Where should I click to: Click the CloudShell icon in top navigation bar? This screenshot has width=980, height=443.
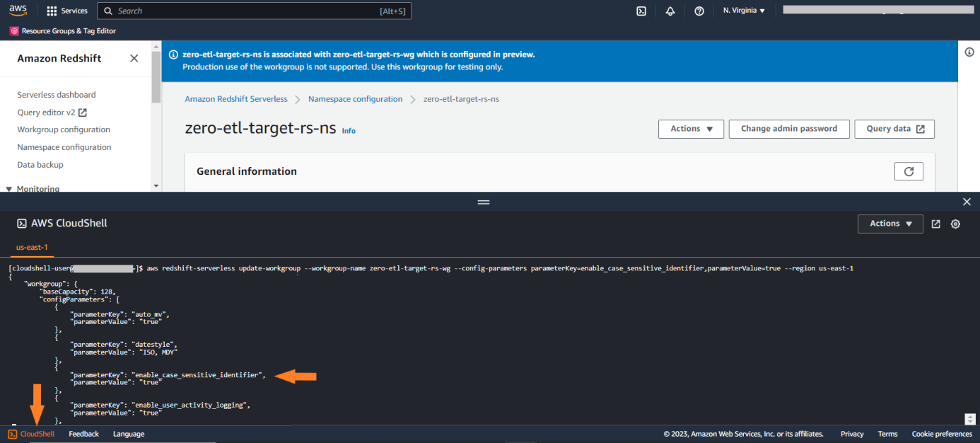click(x=641, y=11)
